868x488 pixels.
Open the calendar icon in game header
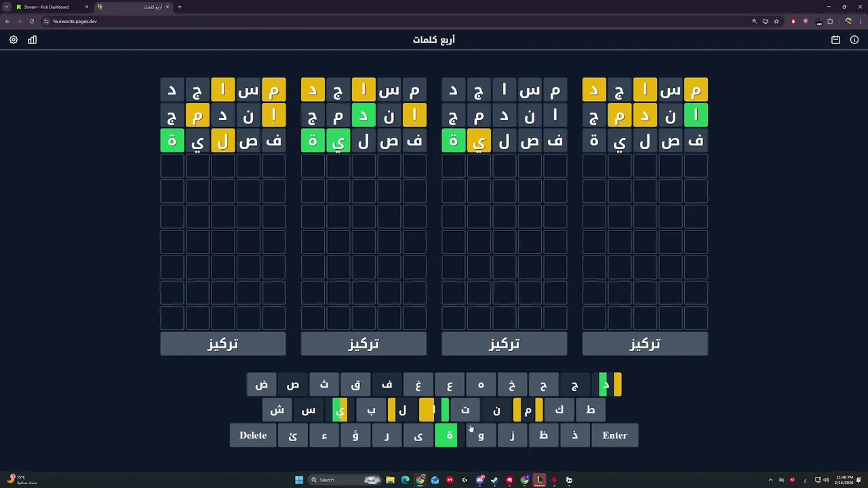pos(835,40)
